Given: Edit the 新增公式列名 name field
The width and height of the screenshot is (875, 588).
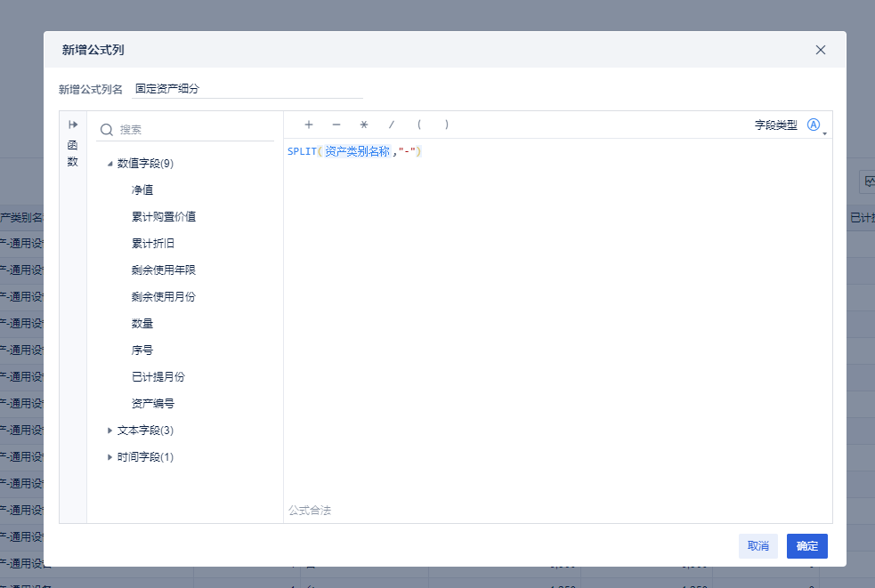Looking at the screenshot, I should pyautogui.click(x=247, y=89).
